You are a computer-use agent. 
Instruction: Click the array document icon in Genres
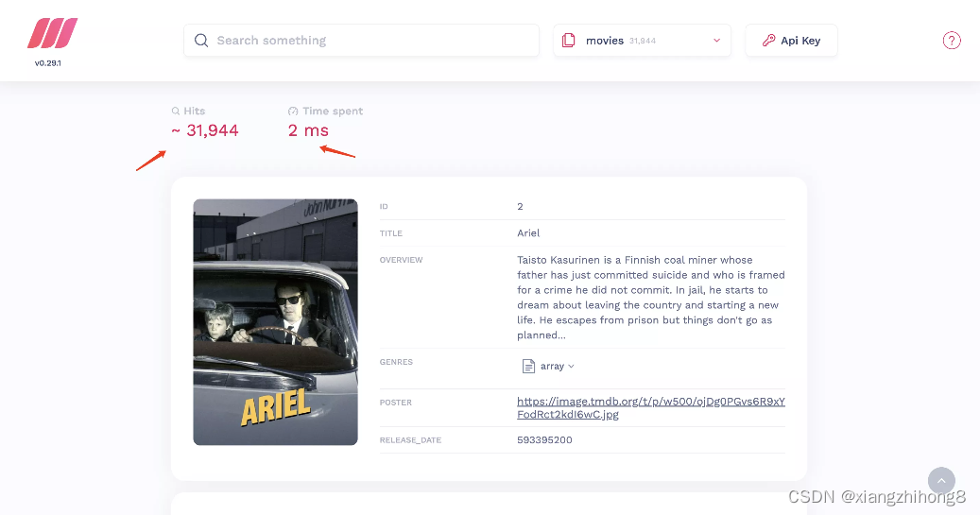pos(528,367)
